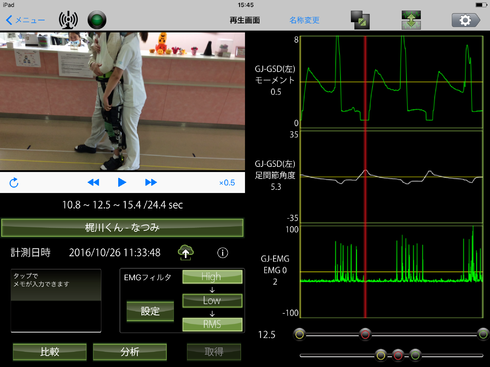
Task: Tap the video preview frame
Action: (x=122, y=101)
